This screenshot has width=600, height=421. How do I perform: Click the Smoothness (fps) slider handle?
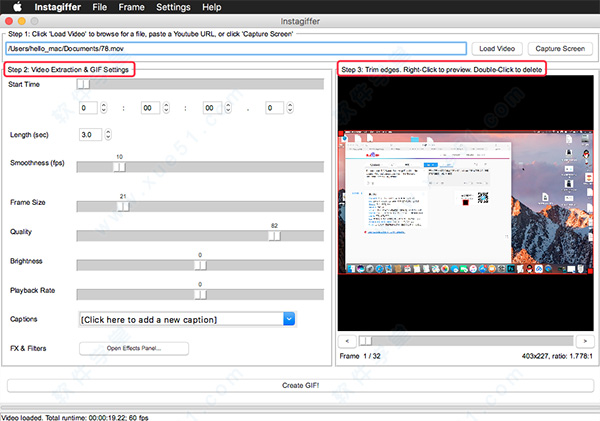click(x=119, y=167)
